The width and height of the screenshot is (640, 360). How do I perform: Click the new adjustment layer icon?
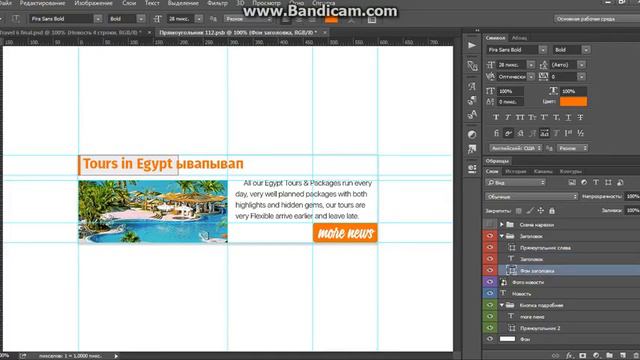[596, 356]
